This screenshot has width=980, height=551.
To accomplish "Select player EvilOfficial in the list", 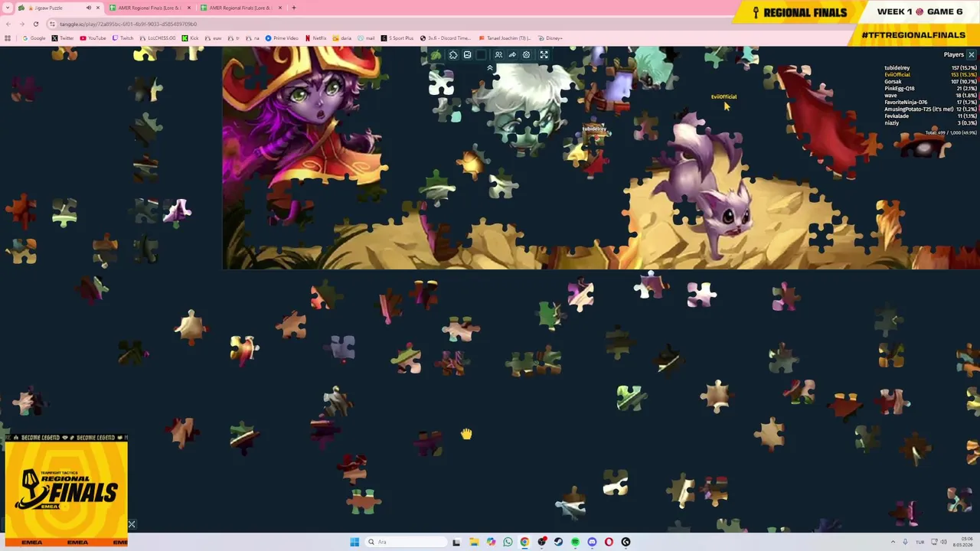I will [x=930, y=75].
